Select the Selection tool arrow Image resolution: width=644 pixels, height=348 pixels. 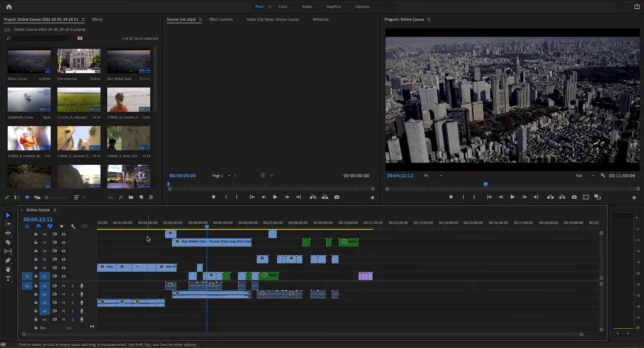(8, 215)
